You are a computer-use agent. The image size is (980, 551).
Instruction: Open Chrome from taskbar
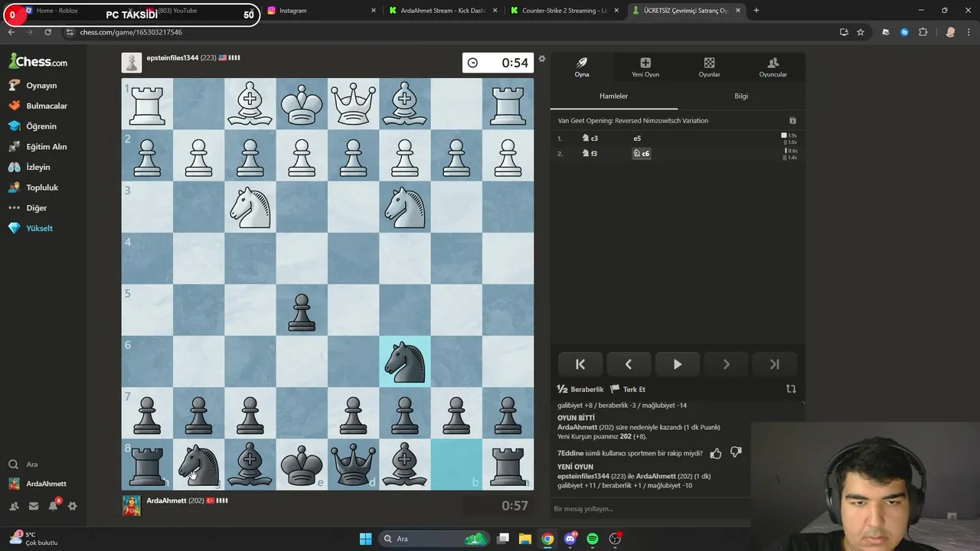(x=547, y=539)
